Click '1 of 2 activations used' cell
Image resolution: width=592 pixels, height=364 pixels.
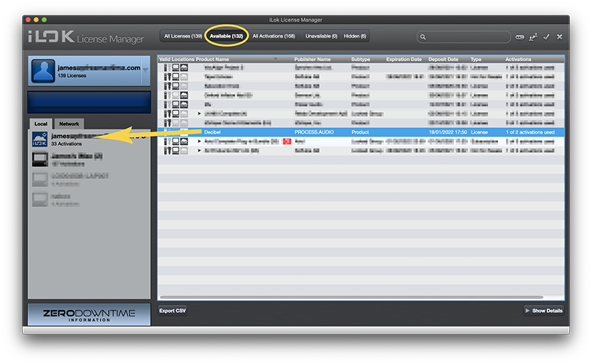(530, 132)
